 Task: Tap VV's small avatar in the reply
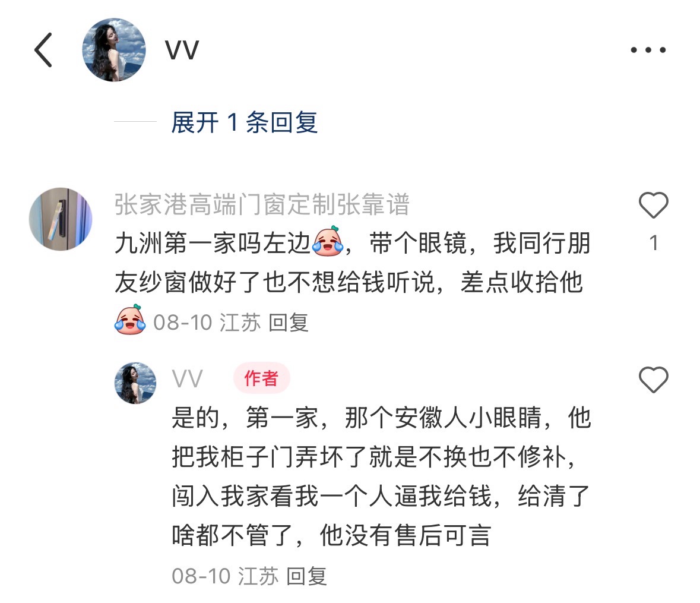(x=136, y=383)
